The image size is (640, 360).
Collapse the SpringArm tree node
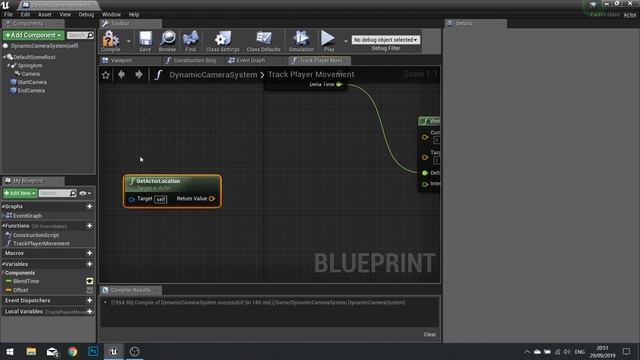click(9, 65)
